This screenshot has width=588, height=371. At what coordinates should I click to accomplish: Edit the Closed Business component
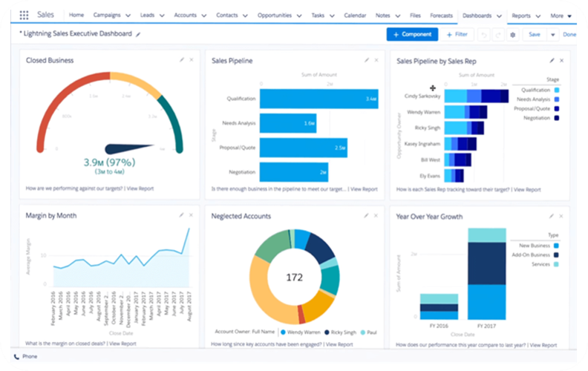pyautogui.click(x=182, y=59)
